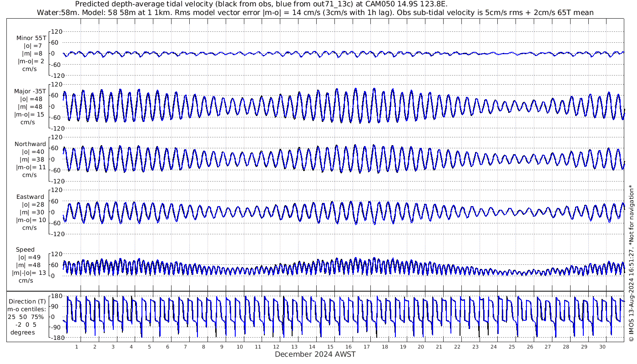Click date tick "5" on x-axis
637x364 pixels.
pos(149,347)
